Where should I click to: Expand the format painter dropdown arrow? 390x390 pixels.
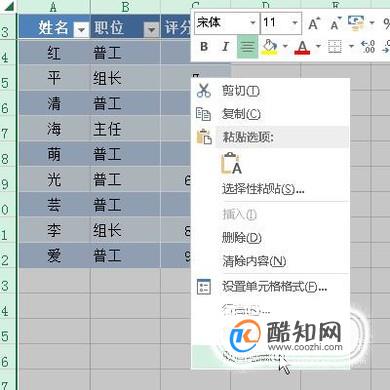pyautogui.click(x=372, y=23)
